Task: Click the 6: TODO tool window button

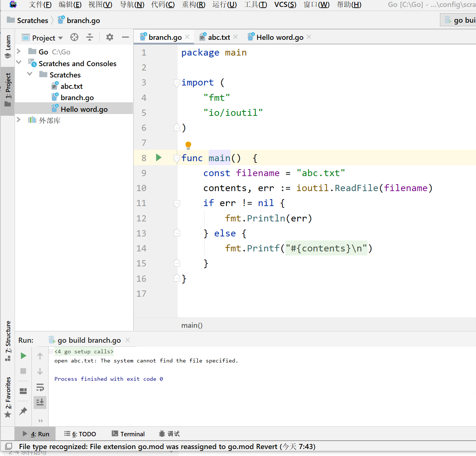Action: click(x=80, y=434)
